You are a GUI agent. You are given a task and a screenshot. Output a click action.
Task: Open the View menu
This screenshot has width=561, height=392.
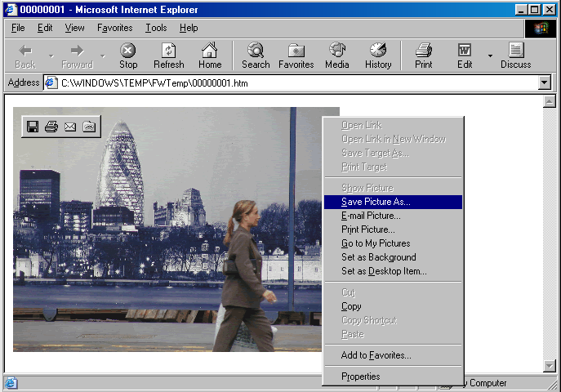click(74, 28)
